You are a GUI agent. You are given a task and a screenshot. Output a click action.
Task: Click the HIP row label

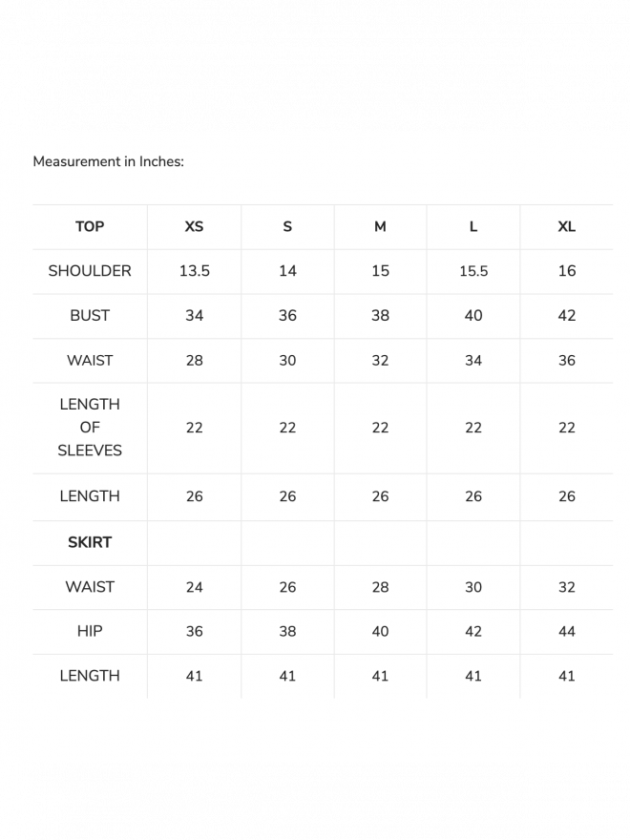point(90,631)
